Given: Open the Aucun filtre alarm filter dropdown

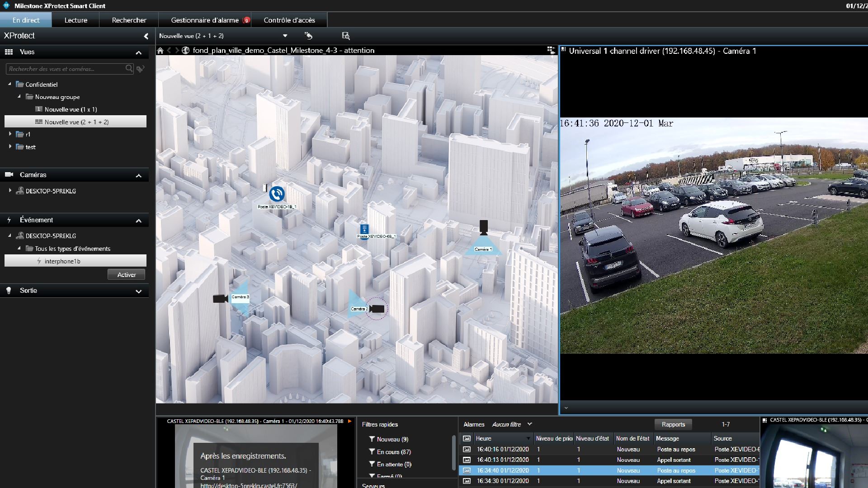Looking at the screenshot, I should coord(530,424).
